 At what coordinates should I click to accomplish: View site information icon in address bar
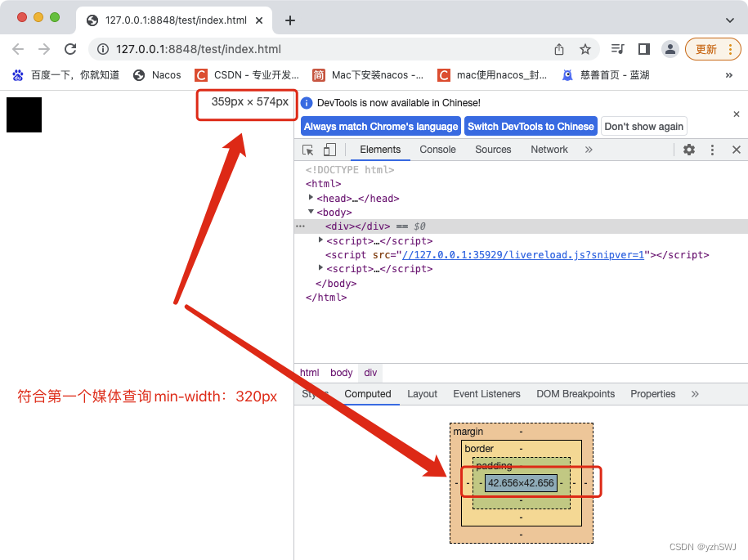coord(102,49)
